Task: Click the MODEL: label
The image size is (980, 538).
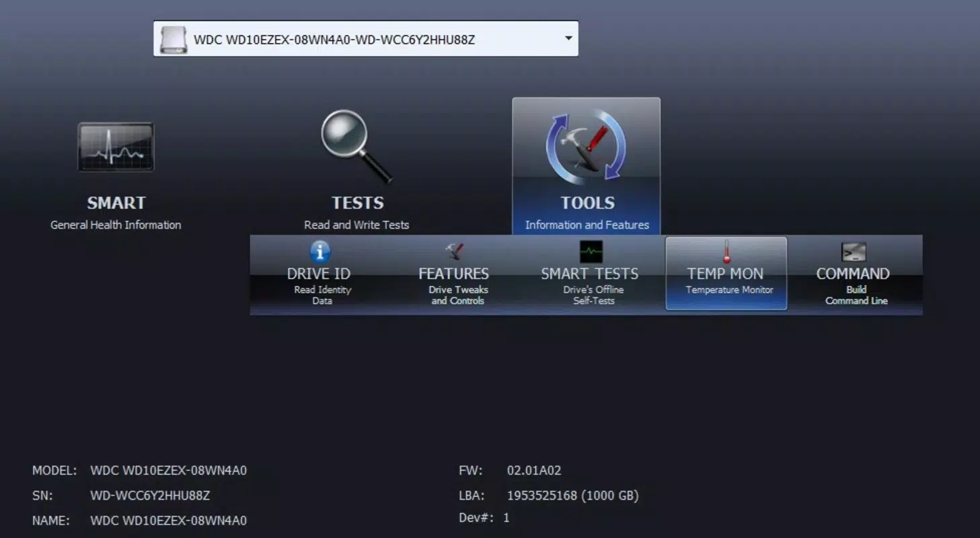Action: click(54, 470)
